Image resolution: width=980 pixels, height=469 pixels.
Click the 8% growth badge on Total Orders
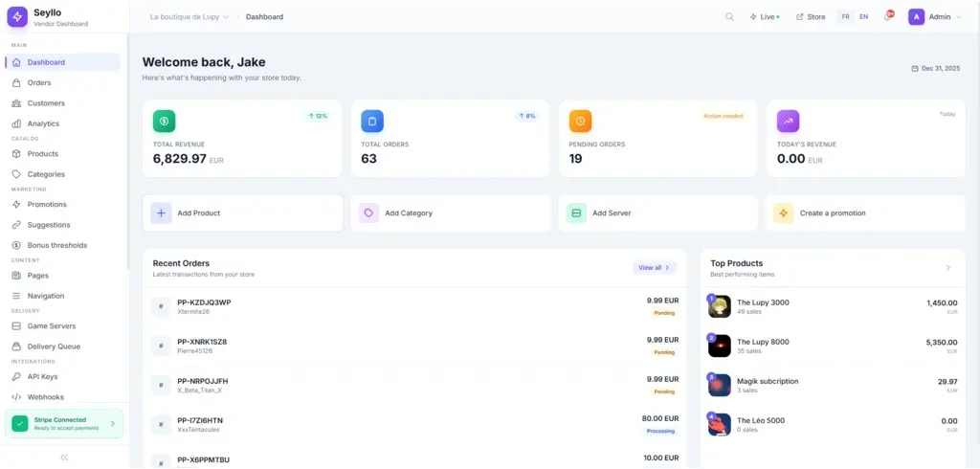(x=527, y=117)
